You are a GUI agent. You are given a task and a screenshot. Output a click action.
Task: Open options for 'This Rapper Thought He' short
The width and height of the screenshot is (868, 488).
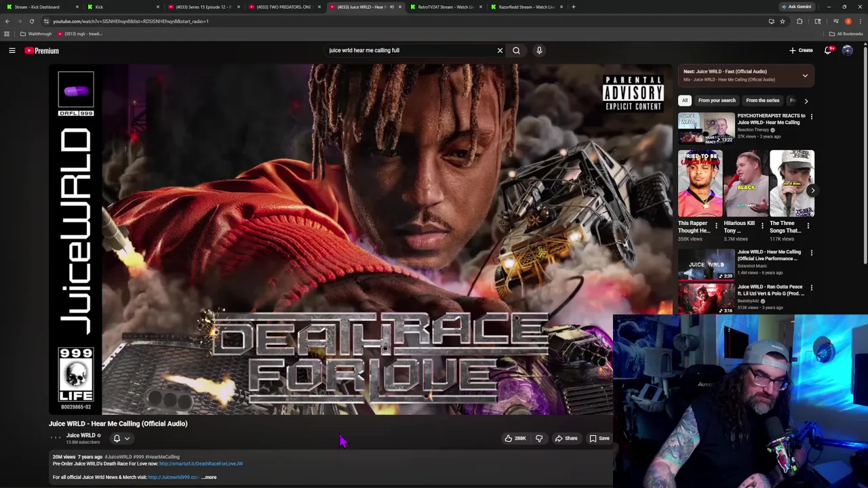click(716, 226)
